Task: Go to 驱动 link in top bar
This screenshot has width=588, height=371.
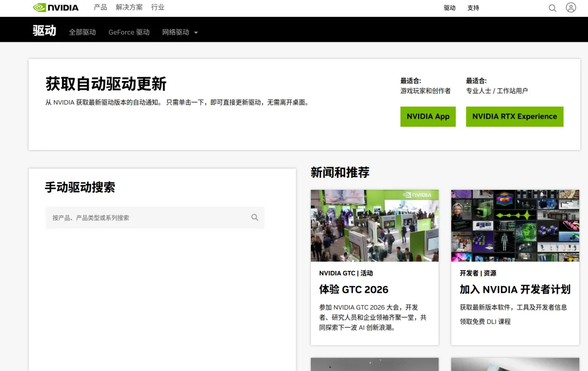Action: pos(449,8)
